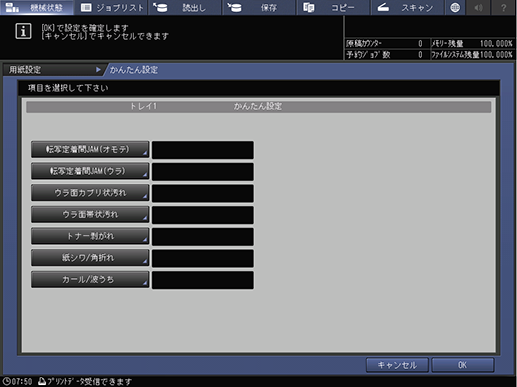Open the 機械状態 tab
Screen dimensions: 517x387
pos(37,7)
